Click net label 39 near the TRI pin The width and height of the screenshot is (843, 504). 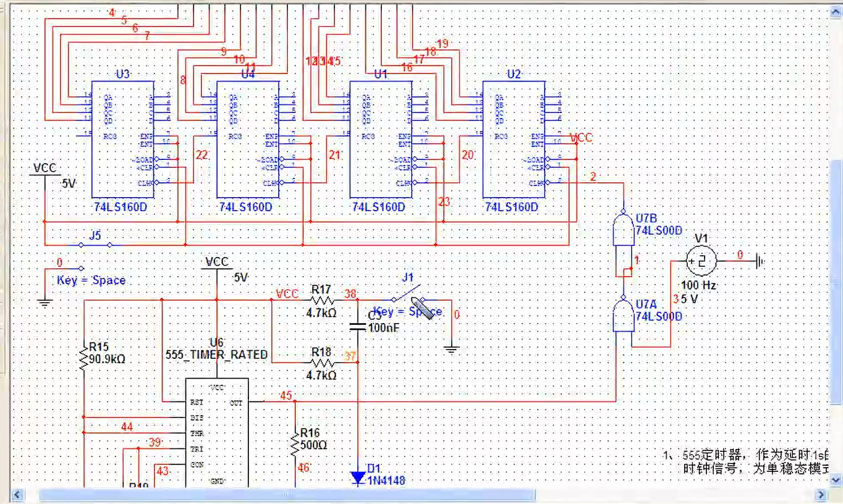tap(155, 442)
